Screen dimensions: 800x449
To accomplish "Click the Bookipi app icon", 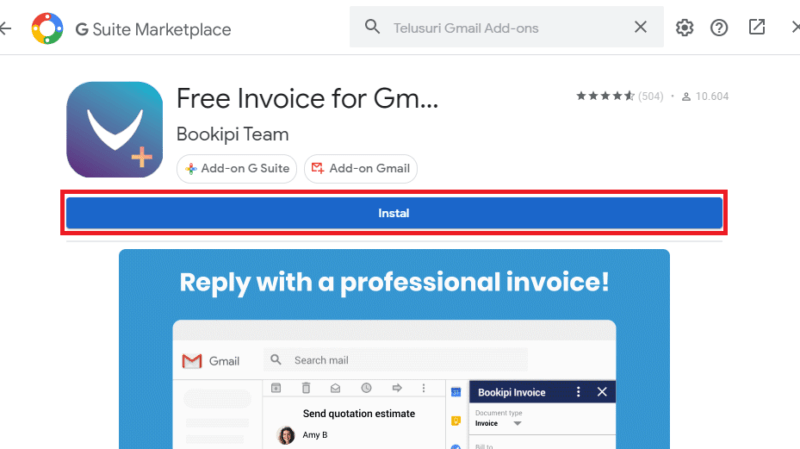I will click(x=115, y=130).
